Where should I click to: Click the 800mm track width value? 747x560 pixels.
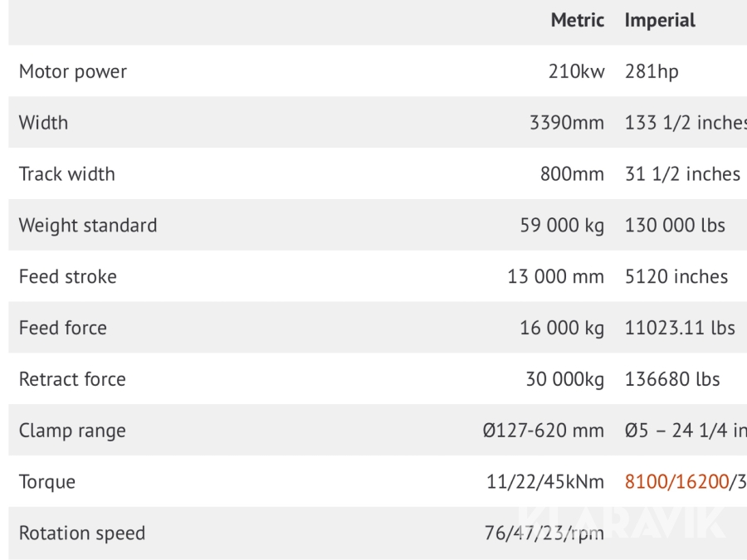(572, 174)
